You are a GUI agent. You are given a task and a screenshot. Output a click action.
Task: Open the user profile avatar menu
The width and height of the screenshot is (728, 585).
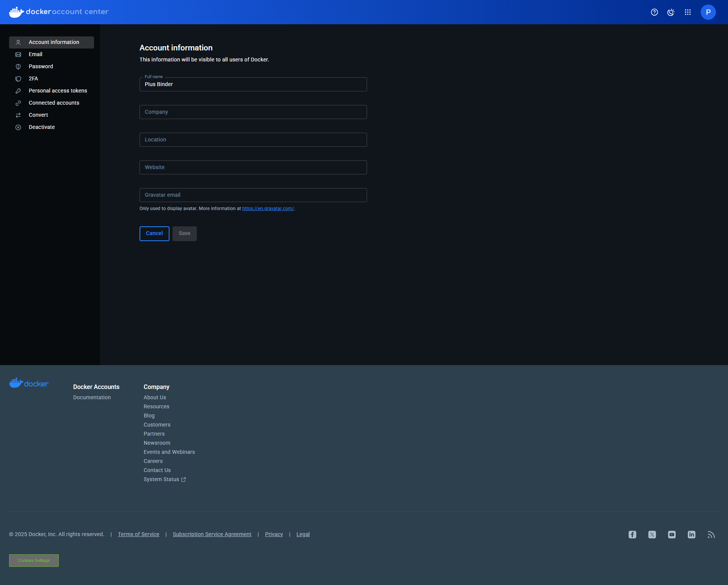[x=708, y=12]
